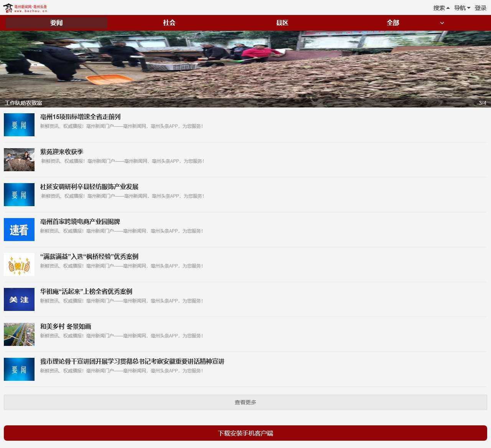Select the 全部 category tab
The image size is (491, 448).
[x=393, y=23]
